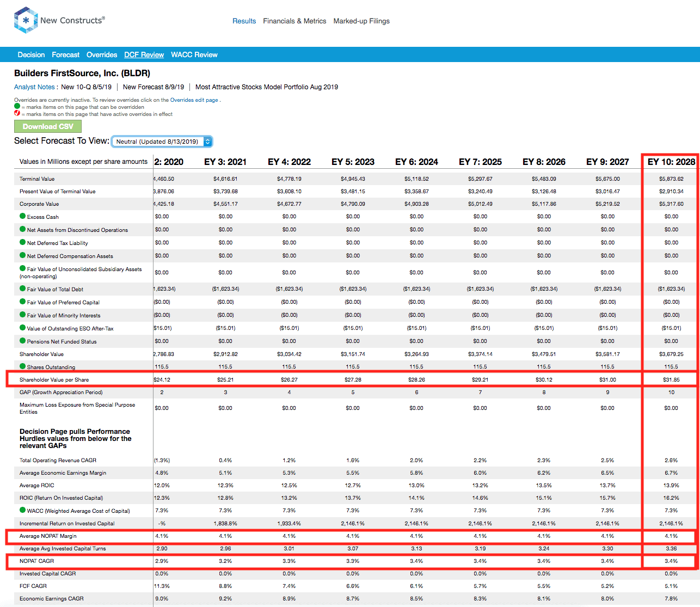Click Most Attractive Stocks Model Portfolio Aug 2019
Screen dimensions: 700x607
tap(267, 87)
